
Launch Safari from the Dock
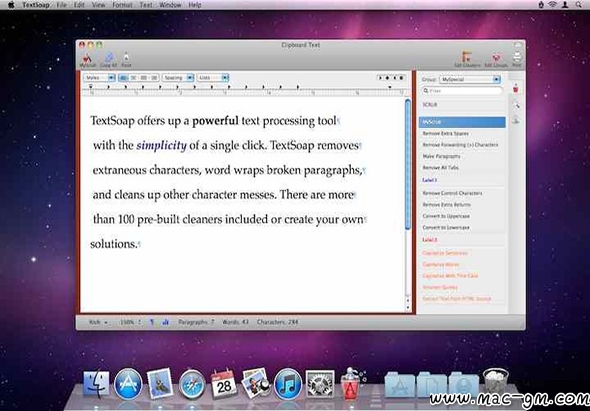click(x=192, y=384)
